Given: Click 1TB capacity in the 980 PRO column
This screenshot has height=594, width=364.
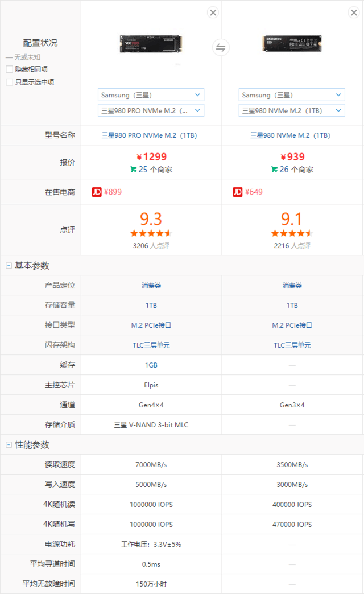Looking at the screenshot, I should pyautogui.click(x=151, y=306).
